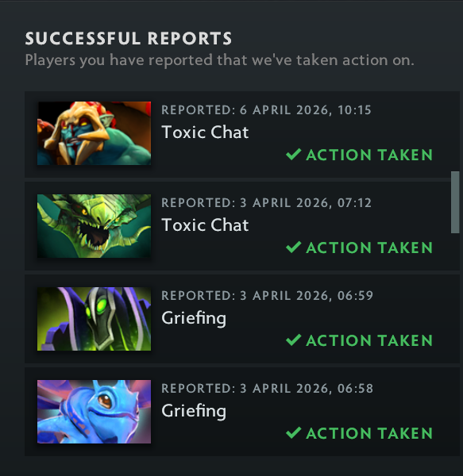Viewport: 463px width, 476px height.
Task: Select Griefing text on Puck report
Action: [194, 412]
